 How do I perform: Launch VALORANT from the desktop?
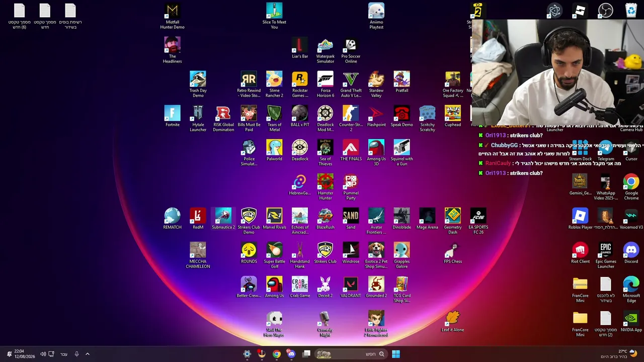coord(351,284)
